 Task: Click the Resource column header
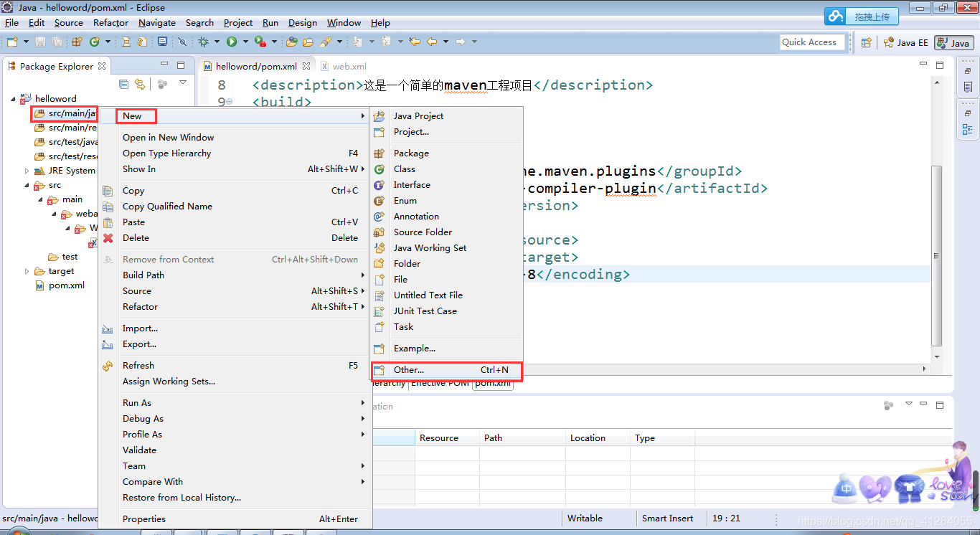tap(446, 438)
